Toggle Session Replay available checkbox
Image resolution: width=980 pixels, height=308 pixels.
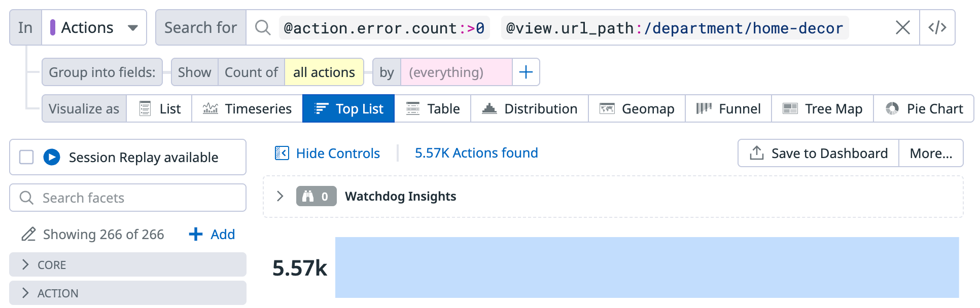[x=26, y=157]
